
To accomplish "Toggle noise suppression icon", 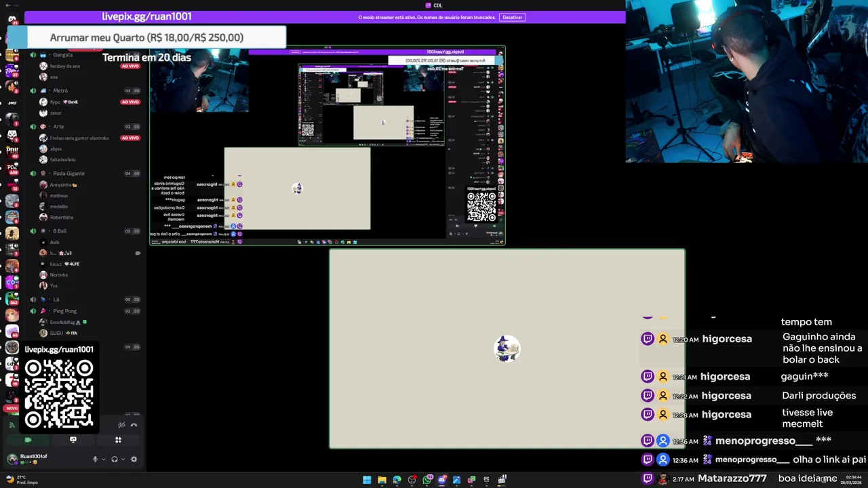I will [121, 425].
